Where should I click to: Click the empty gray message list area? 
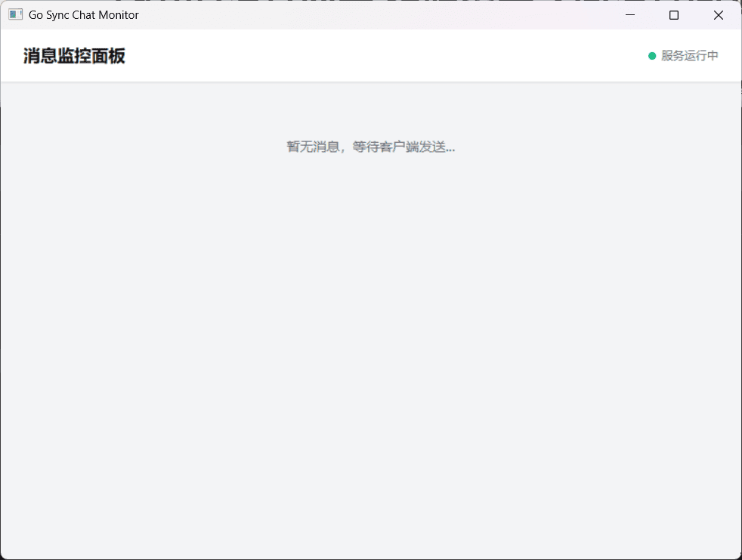pos(370,340)
